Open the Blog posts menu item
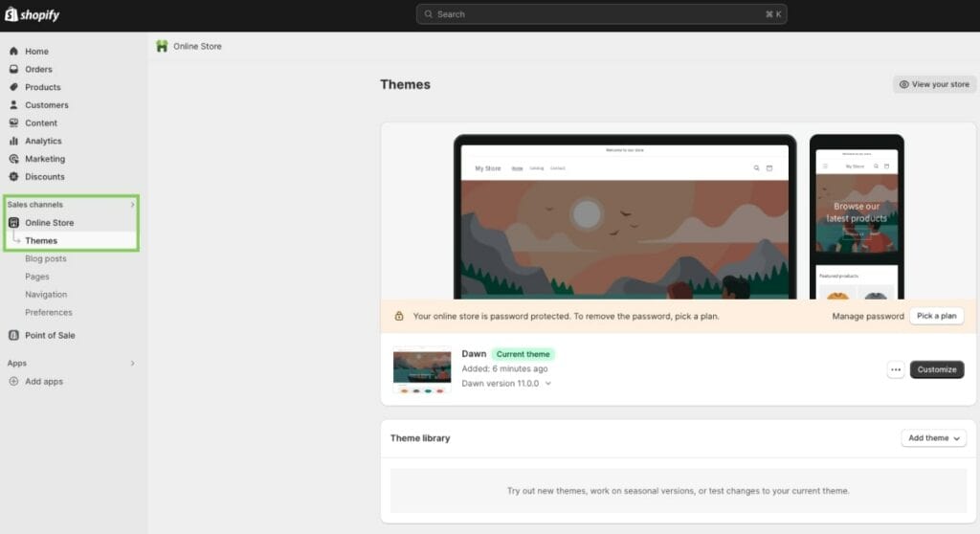Image resolution: width=980 pixels, height=534 pixels. (46, 258)
